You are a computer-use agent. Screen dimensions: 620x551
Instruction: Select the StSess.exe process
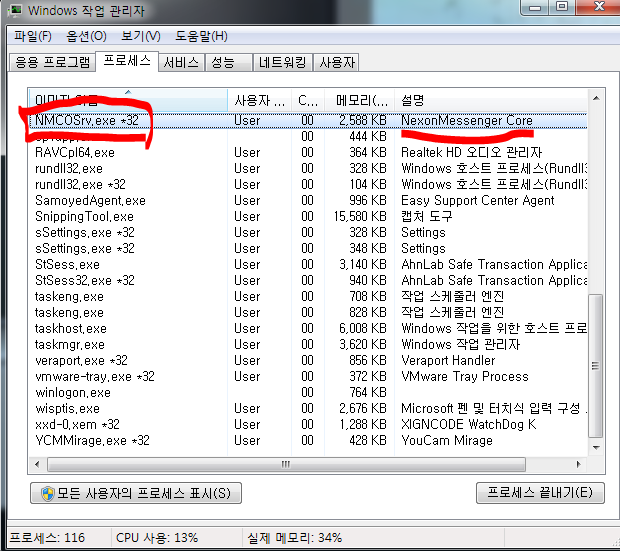point(308,264)
